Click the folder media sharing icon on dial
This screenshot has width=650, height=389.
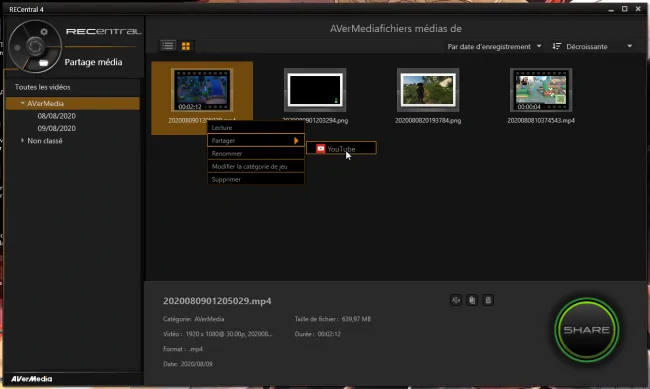coord(44,63)
